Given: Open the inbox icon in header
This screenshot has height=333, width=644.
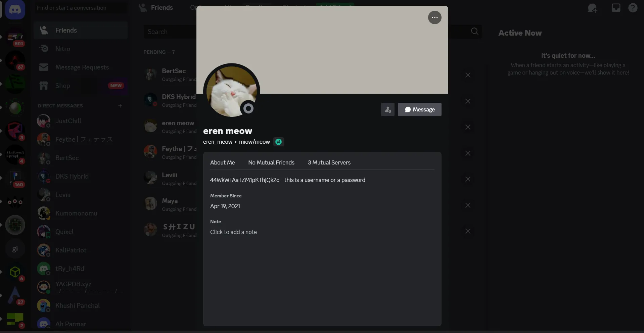Looking at the screenshot, I should [x=616, y=8].
